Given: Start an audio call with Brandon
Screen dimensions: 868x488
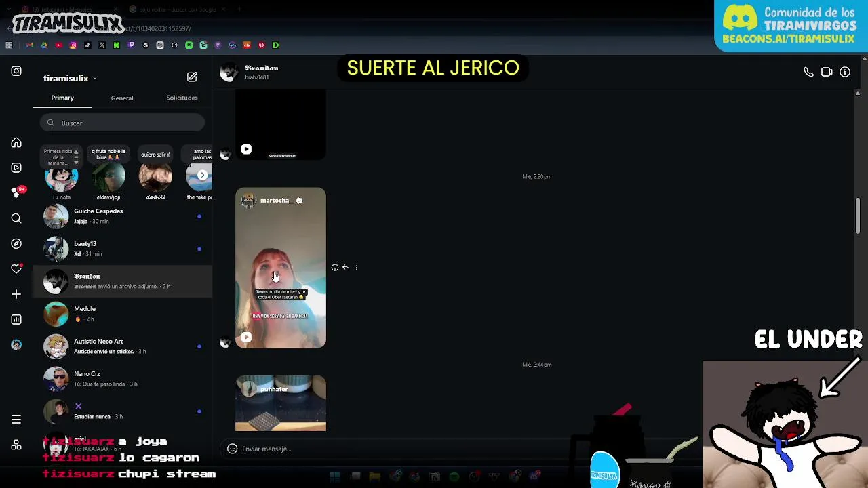Looking at the screenshot, I should point(808,72).
